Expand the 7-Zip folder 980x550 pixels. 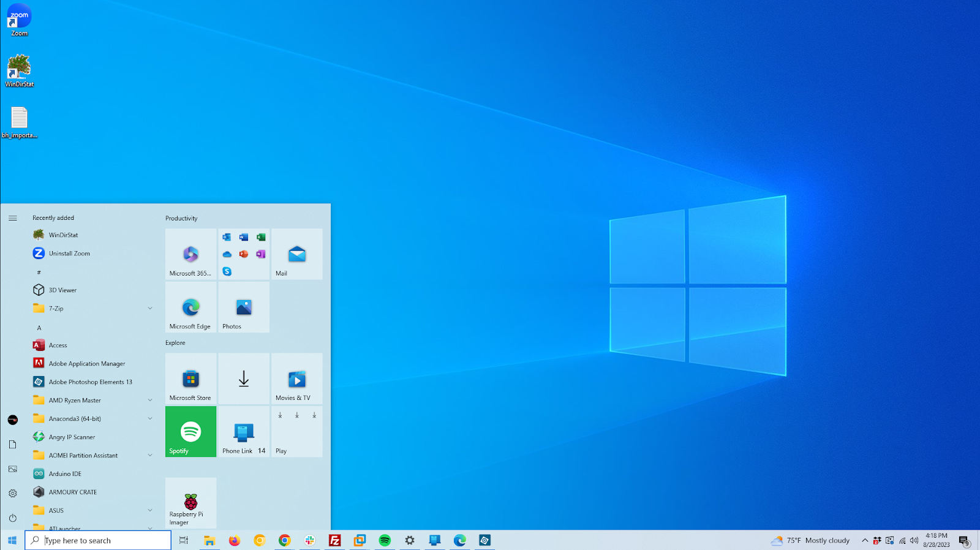(x=150, y=309)
